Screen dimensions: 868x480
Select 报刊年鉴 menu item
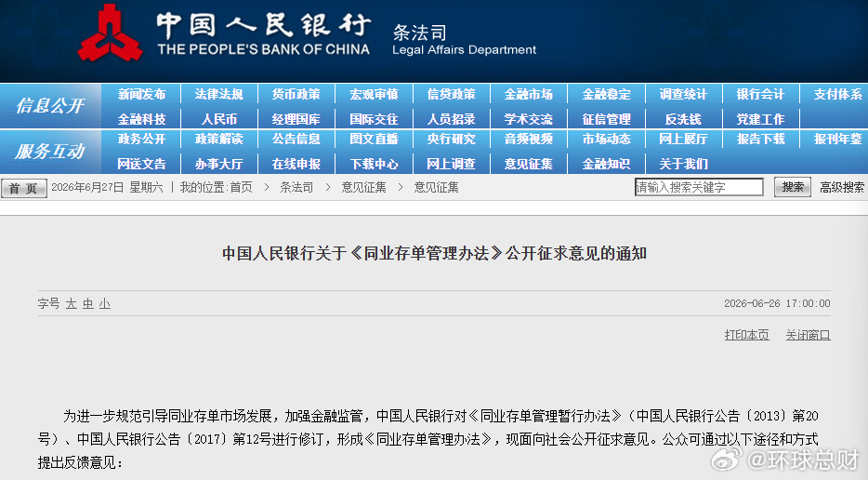[x=838, y=140]
